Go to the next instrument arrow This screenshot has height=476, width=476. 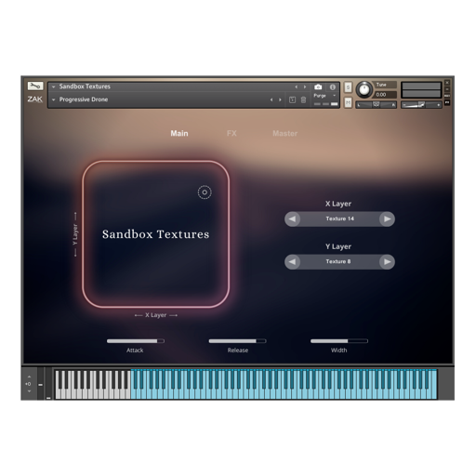point(305,87)
